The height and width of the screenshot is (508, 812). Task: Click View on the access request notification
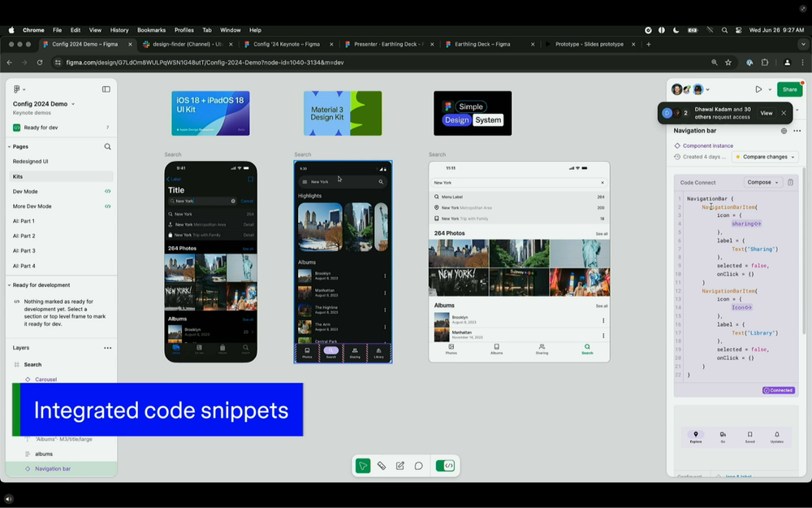(766, 113)
